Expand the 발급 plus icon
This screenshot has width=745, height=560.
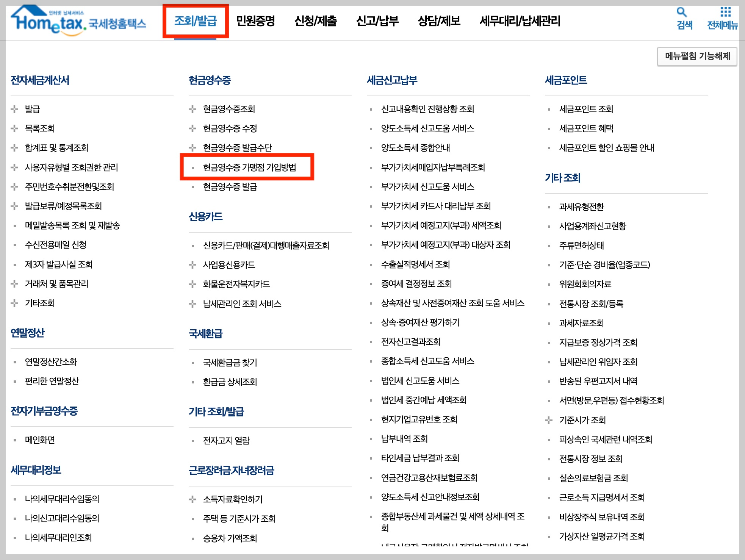(14, 109)
